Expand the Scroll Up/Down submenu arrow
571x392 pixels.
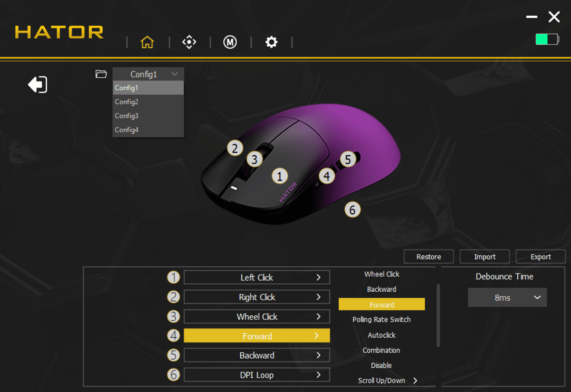coord(415,381)
